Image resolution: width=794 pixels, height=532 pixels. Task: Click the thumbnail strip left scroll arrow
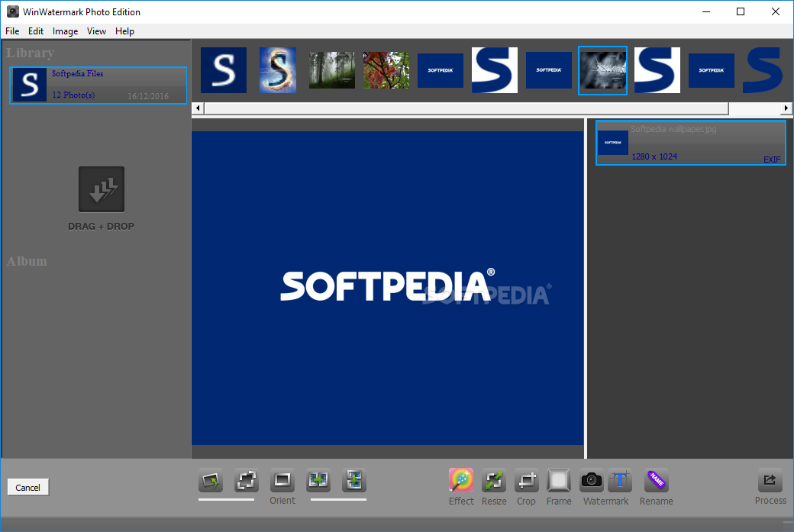tap(198, 108)
